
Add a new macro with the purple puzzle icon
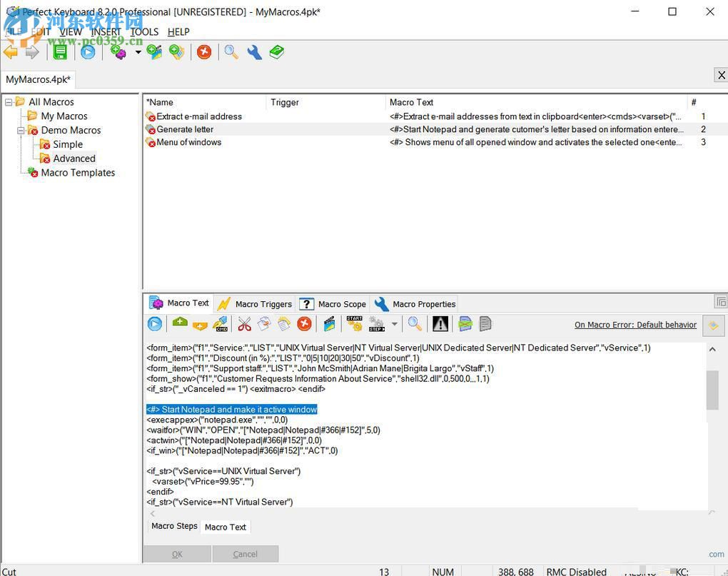[118, 52]
